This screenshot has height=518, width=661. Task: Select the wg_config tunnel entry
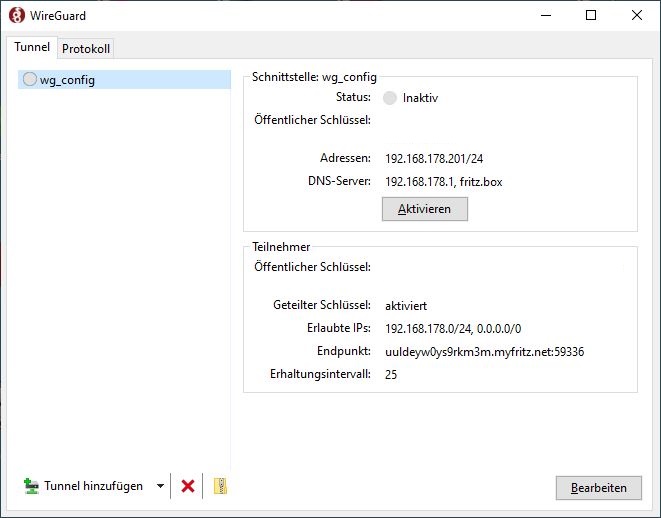(x=68, y=80)
